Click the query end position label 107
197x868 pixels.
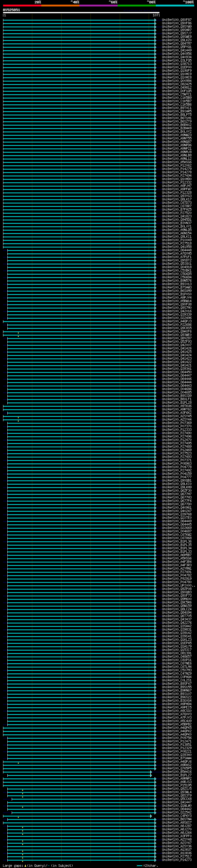(155, 15)
